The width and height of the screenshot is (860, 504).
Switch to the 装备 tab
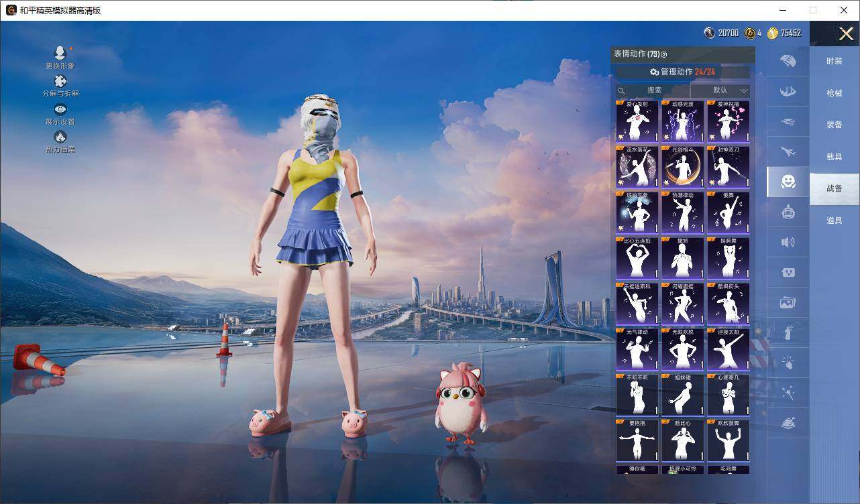[835, 125]
